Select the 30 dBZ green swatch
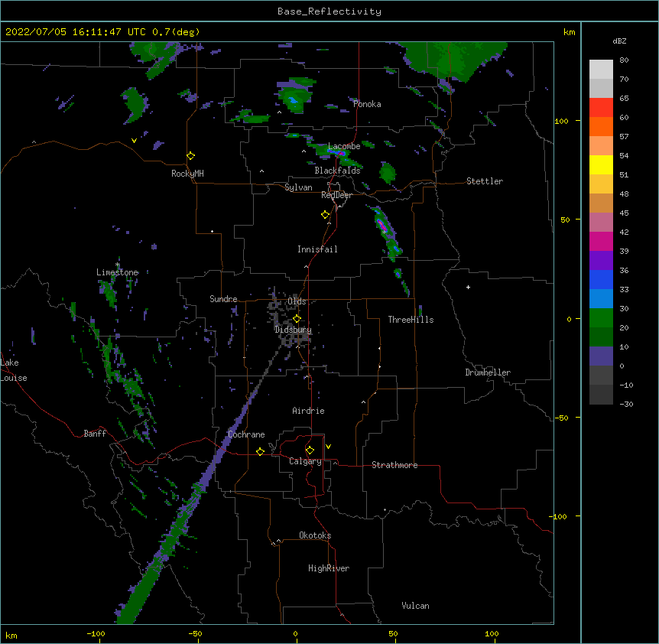 (x=601, y=318)
